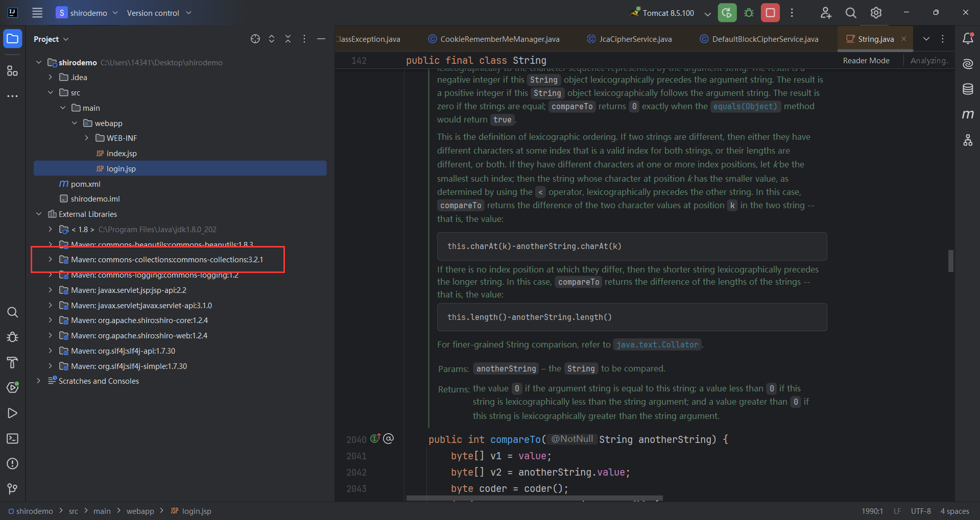Screen dimensions: 980x520
Task: Expand Scratches and Consoles
Action: 39,381
